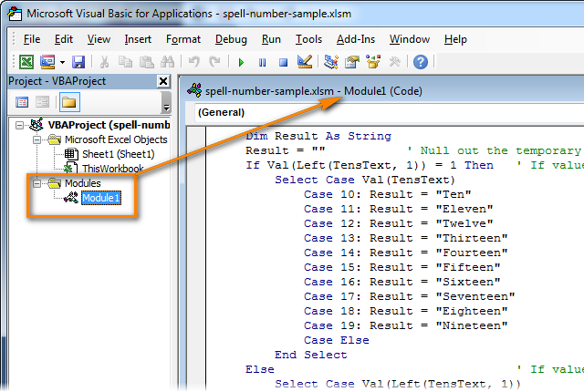Open the Debug menu
This screenshot has height=392, width=584.
(231, 39)
